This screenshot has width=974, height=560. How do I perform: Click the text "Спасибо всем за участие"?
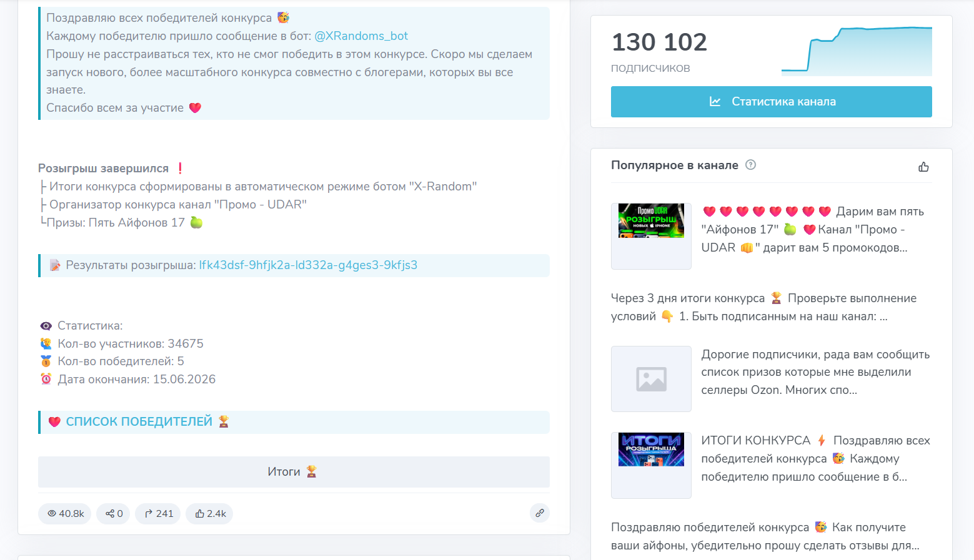pos(115,108)
